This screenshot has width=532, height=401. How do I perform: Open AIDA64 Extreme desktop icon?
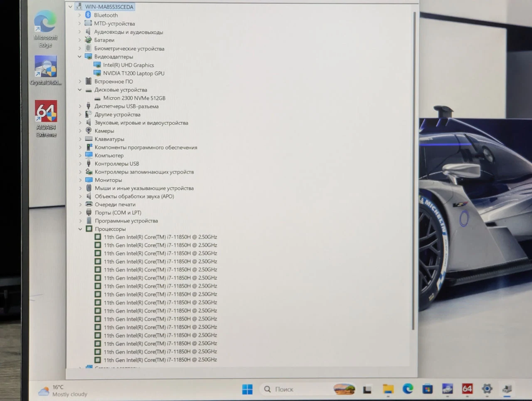[46, 119]
